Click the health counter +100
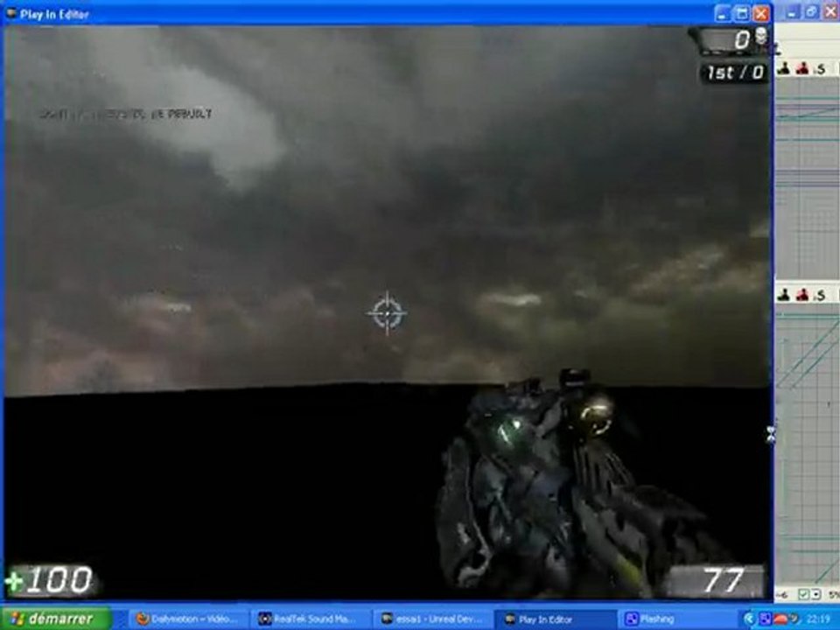 (x=49, y=581)
